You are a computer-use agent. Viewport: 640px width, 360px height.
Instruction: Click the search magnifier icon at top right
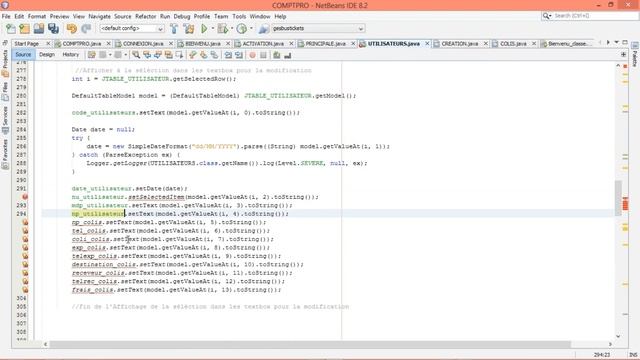pyautogui.click(x=547, y=16)
